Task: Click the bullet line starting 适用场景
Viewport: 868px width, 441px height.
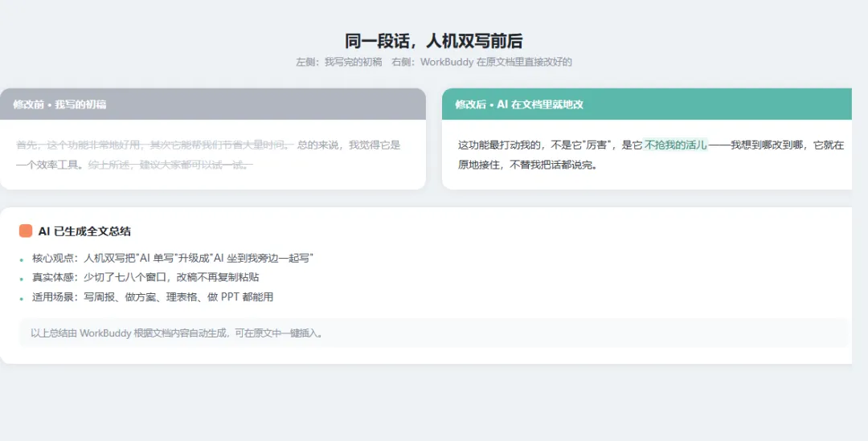Action: 153,297
